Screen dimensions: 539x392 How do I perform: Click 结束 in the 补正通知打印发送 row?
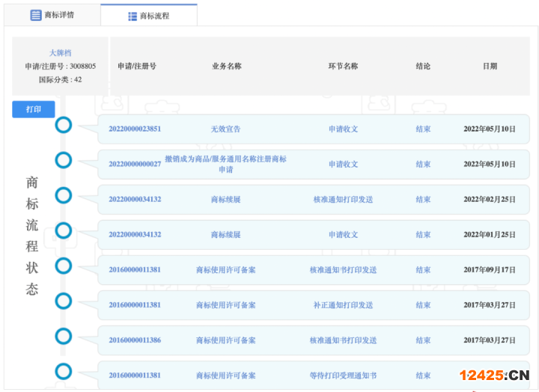click(x=423, y=305)
